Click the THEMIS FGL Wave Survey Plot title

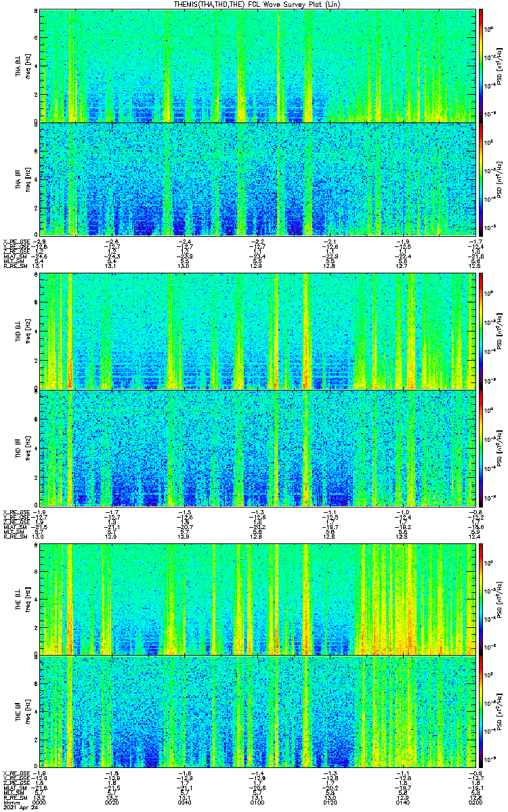pos(256,4)
